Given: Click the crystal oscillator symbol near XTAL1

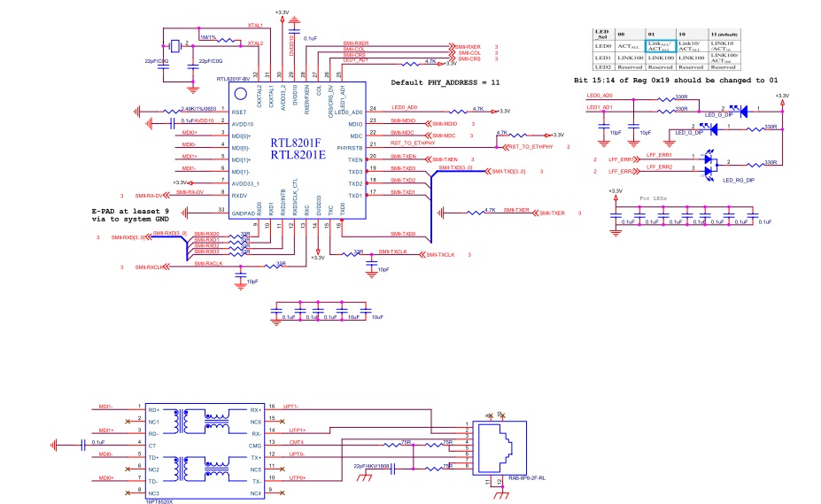Looking at the screenshot, I should click(x=176, y=45).
